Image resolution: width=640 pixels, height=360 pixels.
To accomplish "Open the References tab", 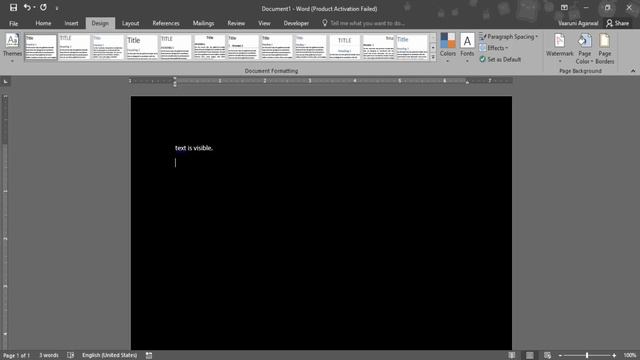I will click(166, 23).
